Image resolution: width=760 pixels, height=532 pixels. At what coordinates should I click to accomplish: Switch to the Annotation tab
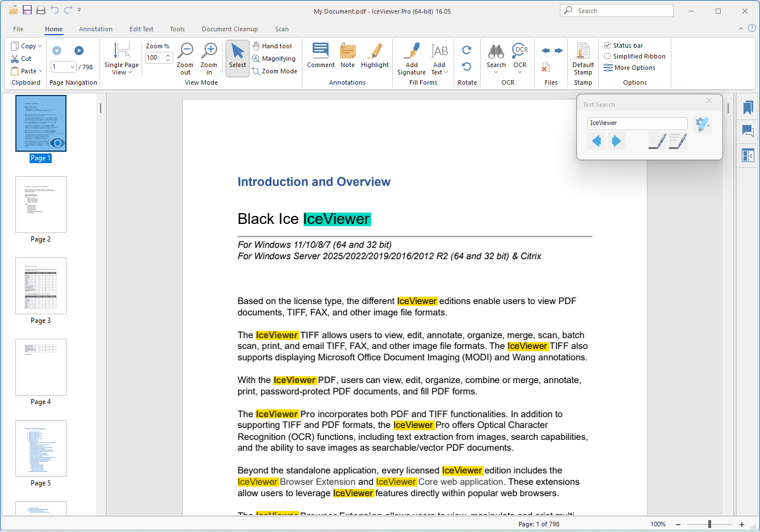click(95, 29)
